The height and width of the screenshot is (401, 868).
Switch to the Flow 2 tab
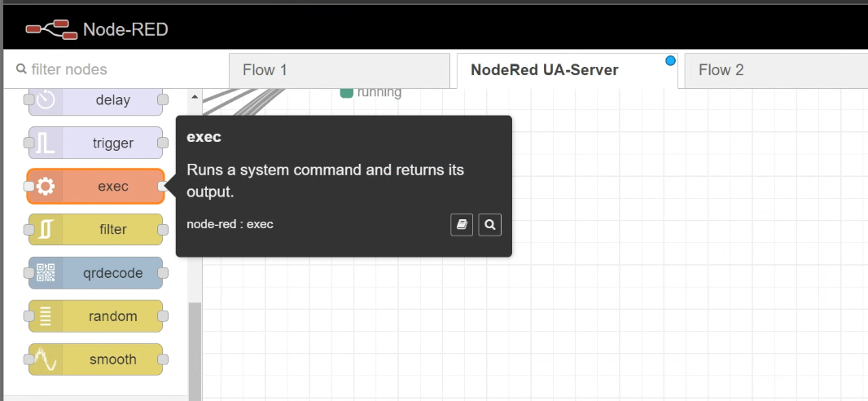point(775,70)
